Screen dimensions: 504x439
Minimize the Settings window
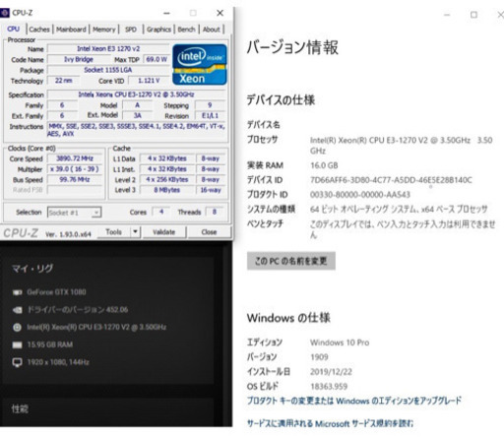pyautogui.click(x=447, y=15)
